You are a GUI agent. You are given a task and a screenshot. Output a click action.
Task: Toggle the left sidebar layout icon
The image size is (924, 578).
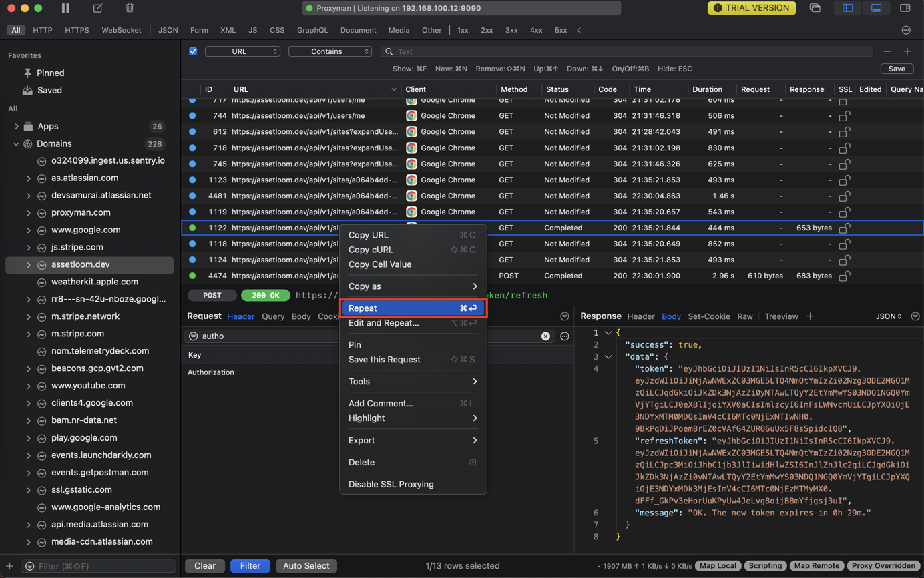click(x=847, y=8)
